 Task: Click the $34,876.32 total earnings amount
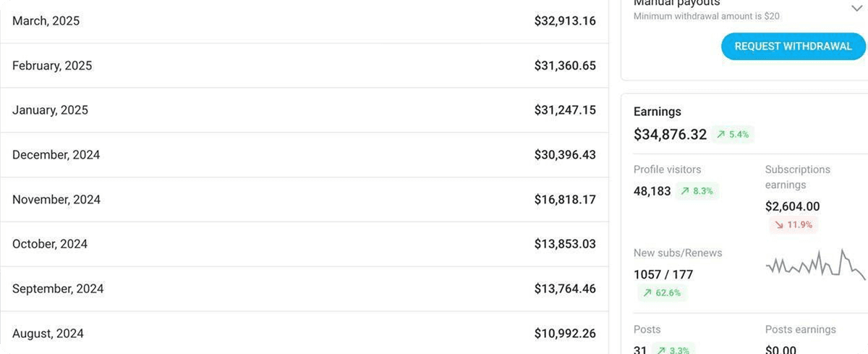[x=670, y=135]
